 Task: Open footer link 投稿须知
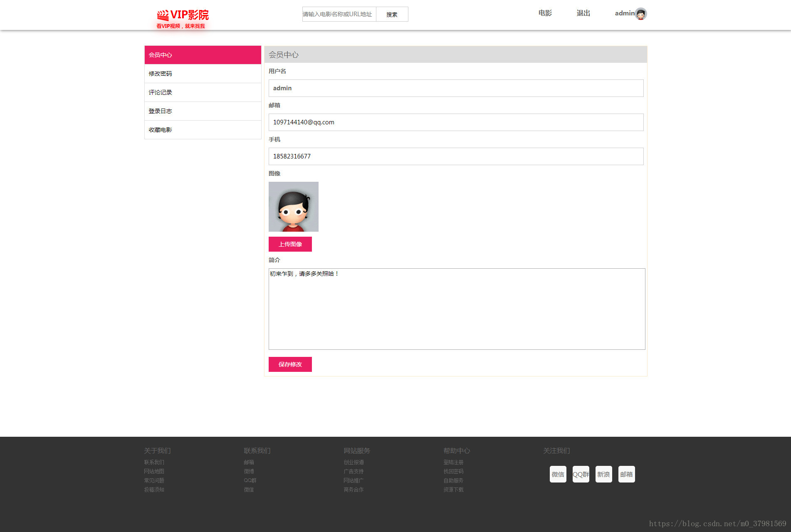[154, 490]
